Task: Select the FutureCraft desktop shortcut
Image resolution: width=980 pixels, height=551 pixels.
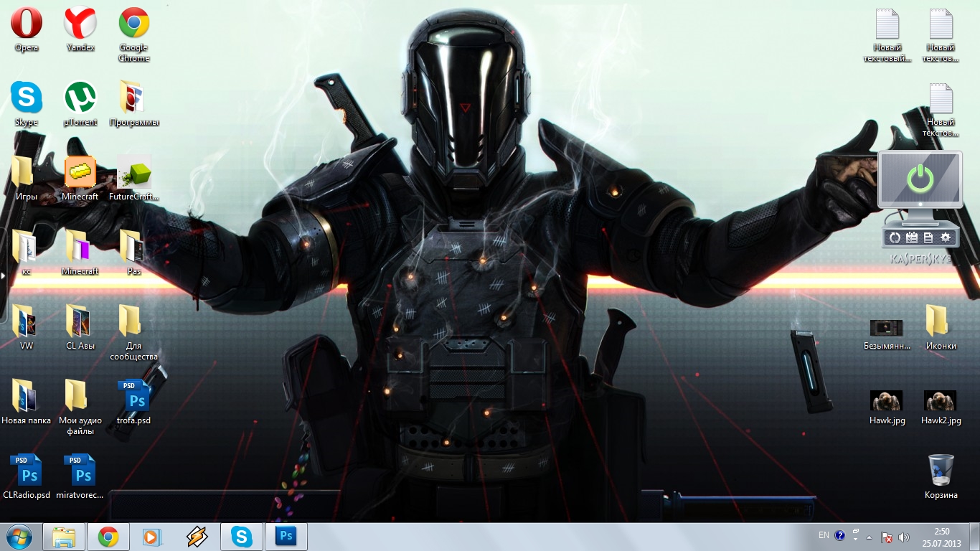Action: [x=134, y=178]
